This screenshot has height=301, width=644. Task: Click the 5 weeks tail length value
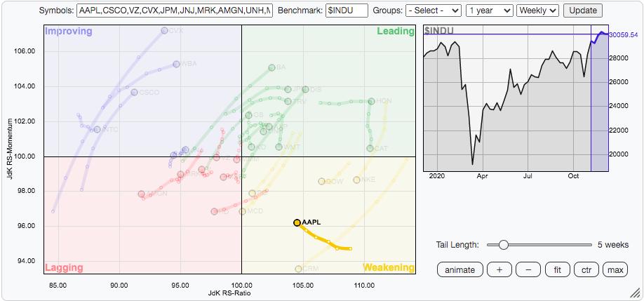[613, 245]
